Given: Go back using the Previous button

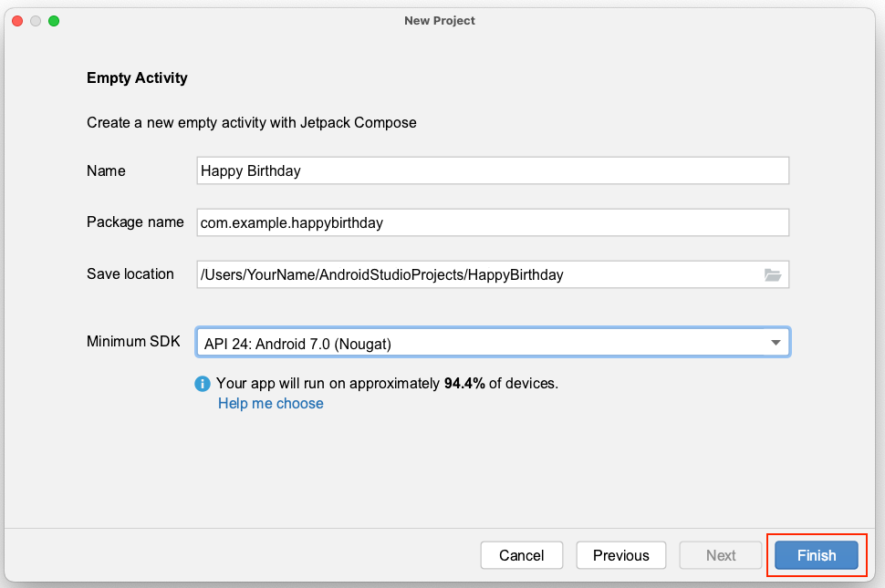Looking at the screenshot, I should point(620,555).
